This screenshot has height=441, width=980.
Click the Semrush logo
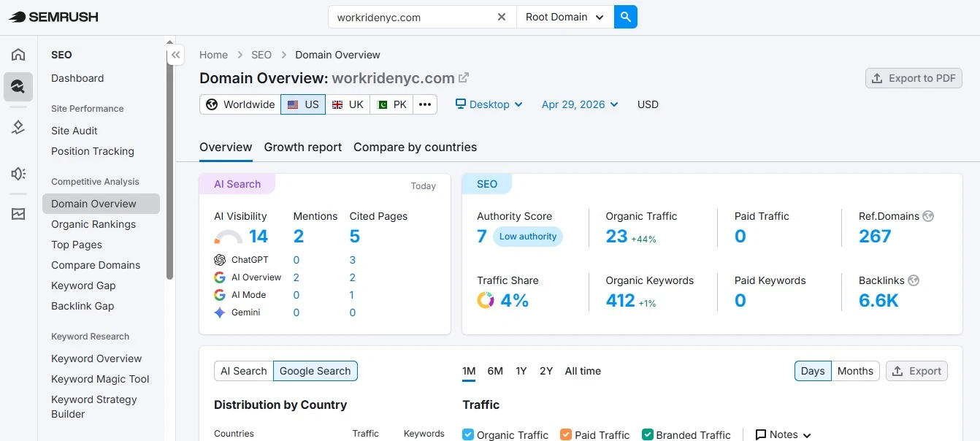click(x=53, y=17)
